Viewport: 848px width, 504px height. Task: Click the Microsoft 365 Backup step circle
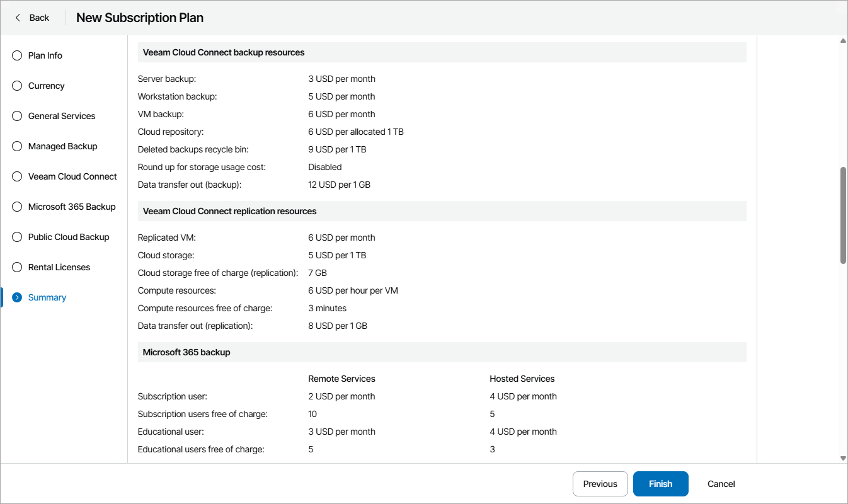pos(17,207)
